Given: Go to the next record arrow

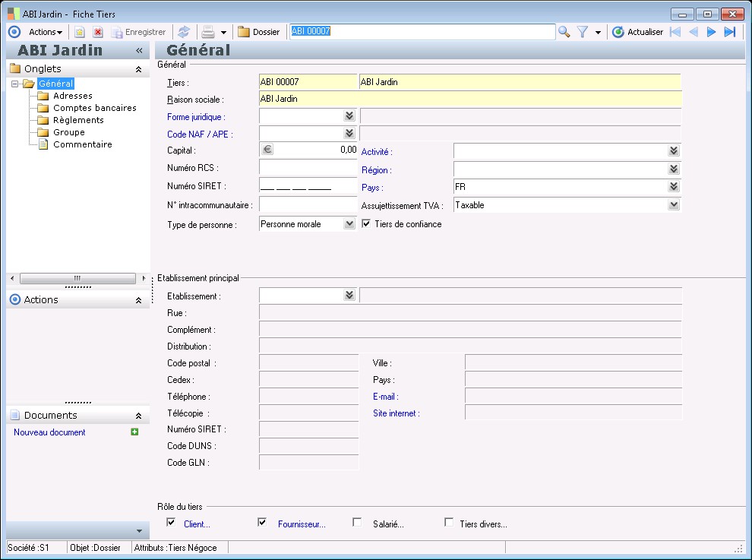Looking at the screenshot, I should (712, 32).
